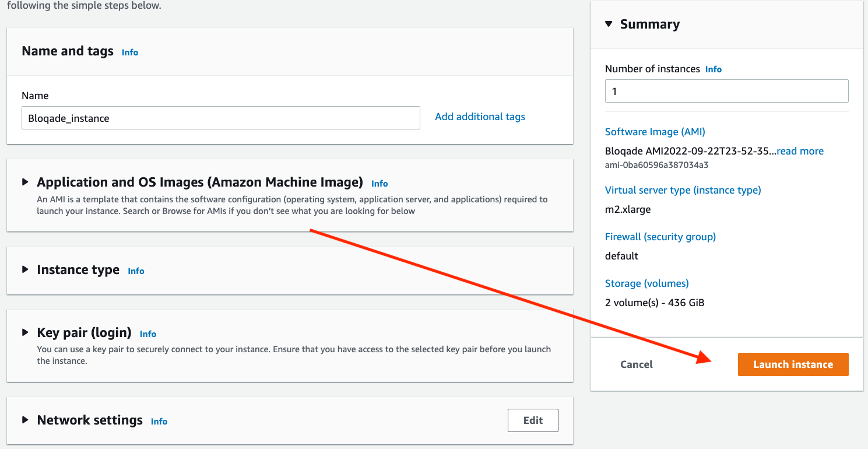Cancel the instance launch
This screenshot has height=449, width=868.
(636, 364)
